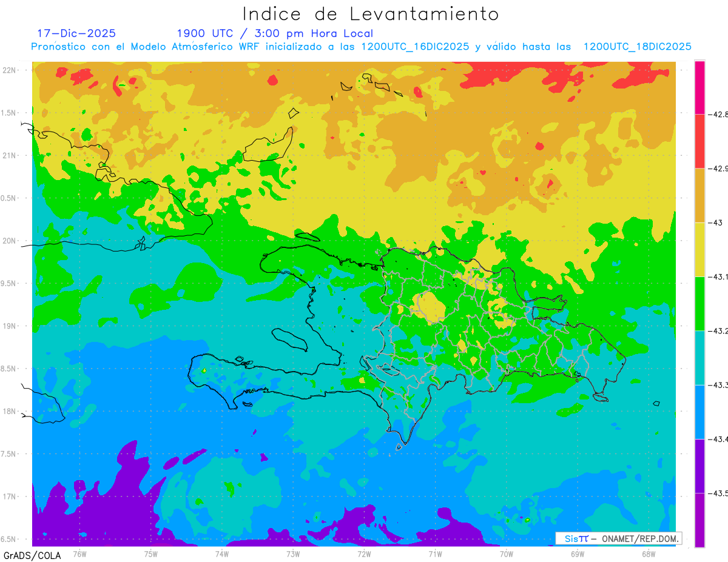Click the "76W" longitude label
The height and width of the screenshot is (562, 728).
click(x=79, y=554)
